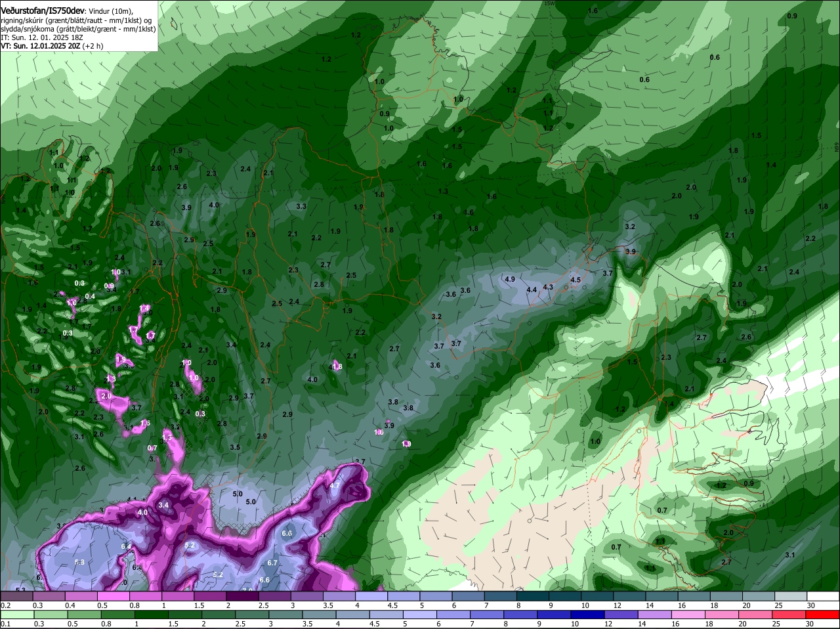This screenshot has width=840, height=629.
Task: Click the 5.3 value at bottom-left map corner
Action: coord(20,590)
